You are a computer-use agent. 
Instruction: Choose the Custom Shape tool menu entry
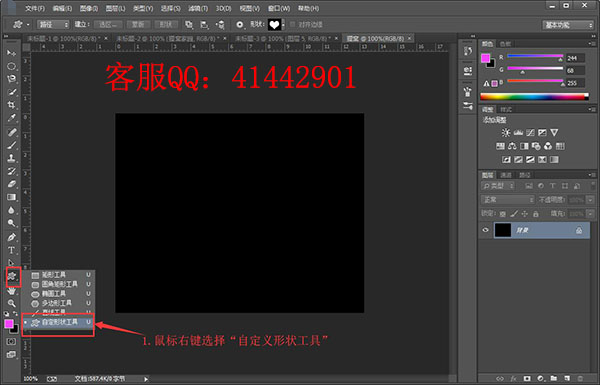click(58, 323)
